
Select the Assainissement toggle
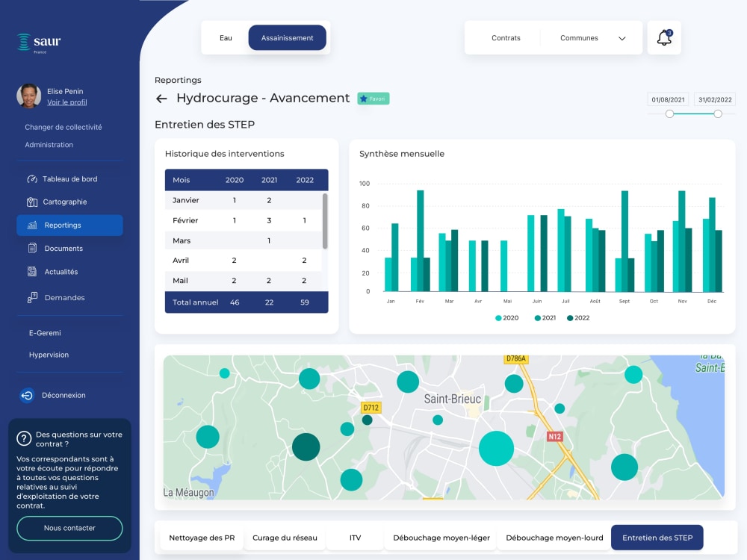click(288, 37)
